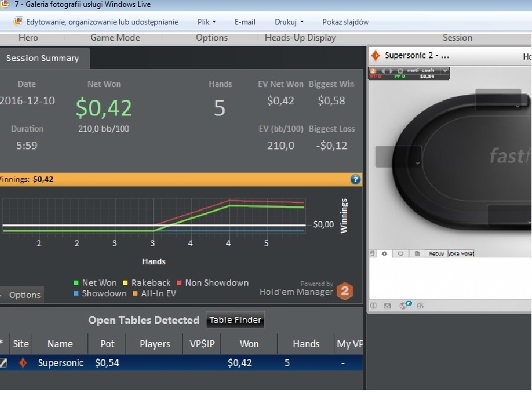Click the HUD previous arrow on table
The image size is (532, 393).
(383, 70)
